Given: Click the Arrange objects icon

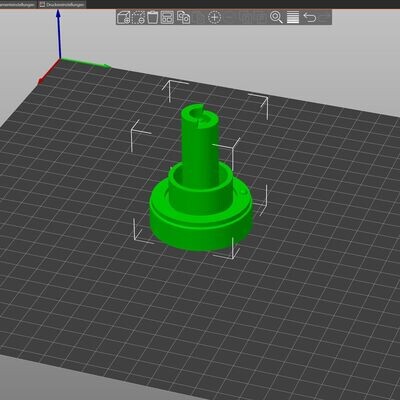Looking at the screenshot, I should [167, 17].
